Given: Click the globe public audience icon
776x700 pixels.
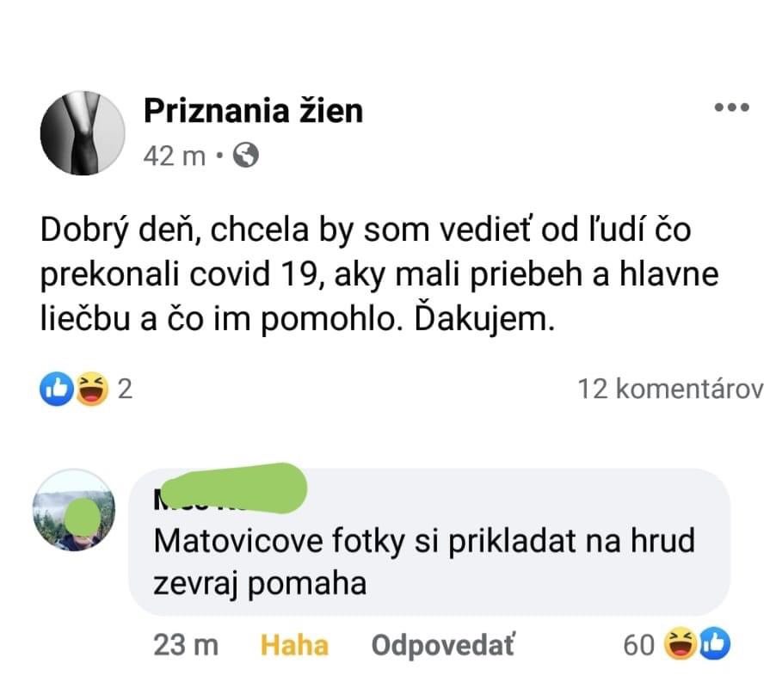Looking at the screenshot, I should pyautogui.click(x=246, y=156).
